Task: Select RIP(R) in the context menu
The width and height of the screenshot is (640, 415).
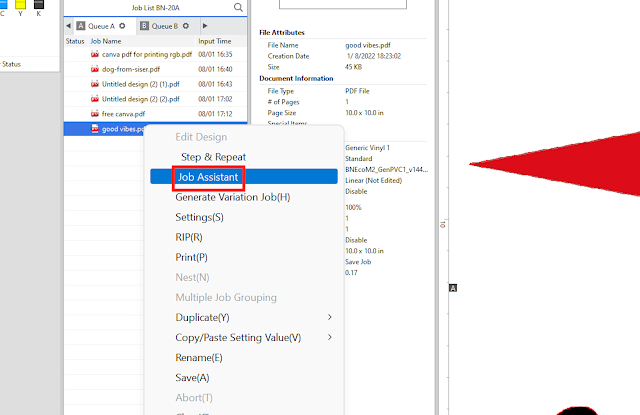Action: click(x=244, y=237)
